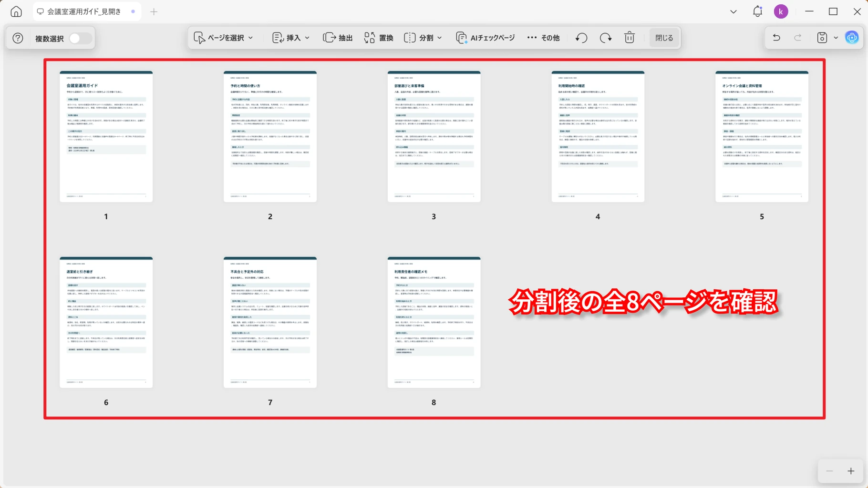The image size is (868, 488).
Task: Save the document with the disk icon
Action: point(822,38)
